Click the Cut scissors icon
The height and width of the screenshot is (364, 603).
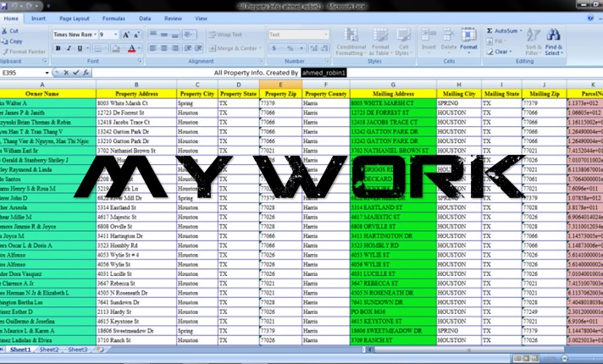click(4, 30)
